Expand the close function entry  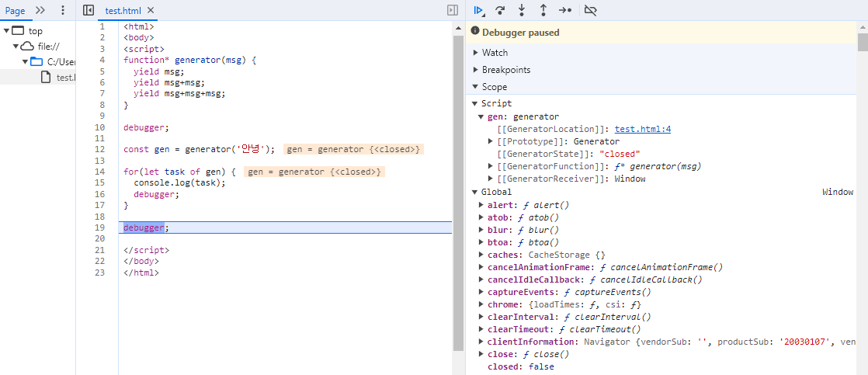coord(481,355)
